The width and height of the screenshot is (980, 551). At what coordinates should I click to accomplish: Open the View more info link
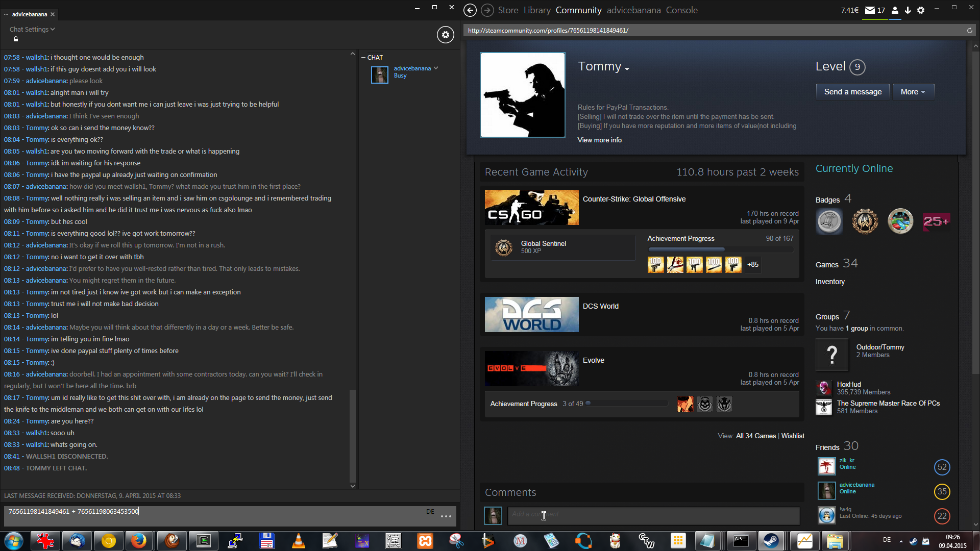tap(599, 140)
